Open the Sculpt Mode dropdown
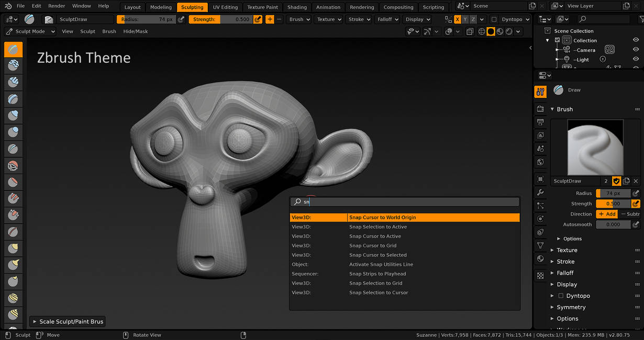 click(x=31, y=31)
